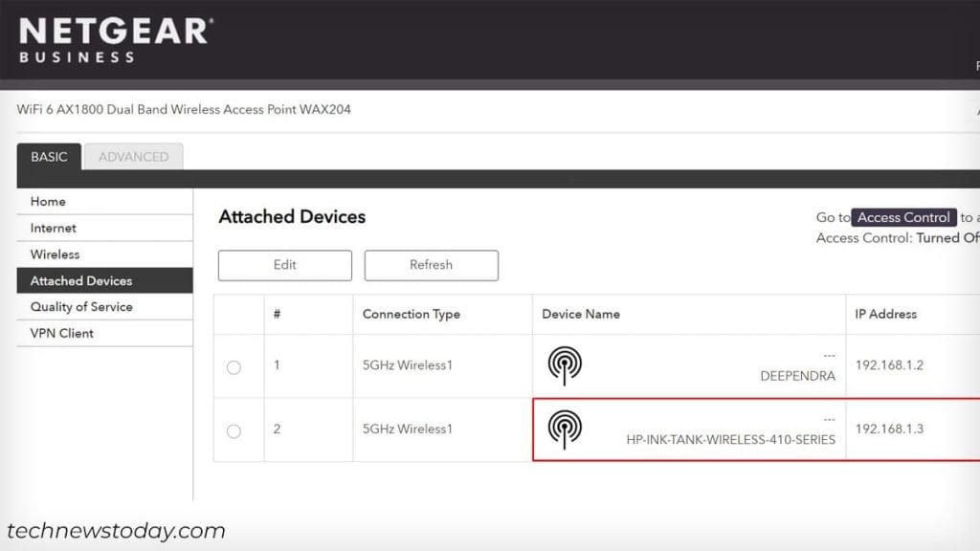The height and width of the screenshot is (551, 980).
Task: Switch to the BASIC tab
Action: pos(48,156)
